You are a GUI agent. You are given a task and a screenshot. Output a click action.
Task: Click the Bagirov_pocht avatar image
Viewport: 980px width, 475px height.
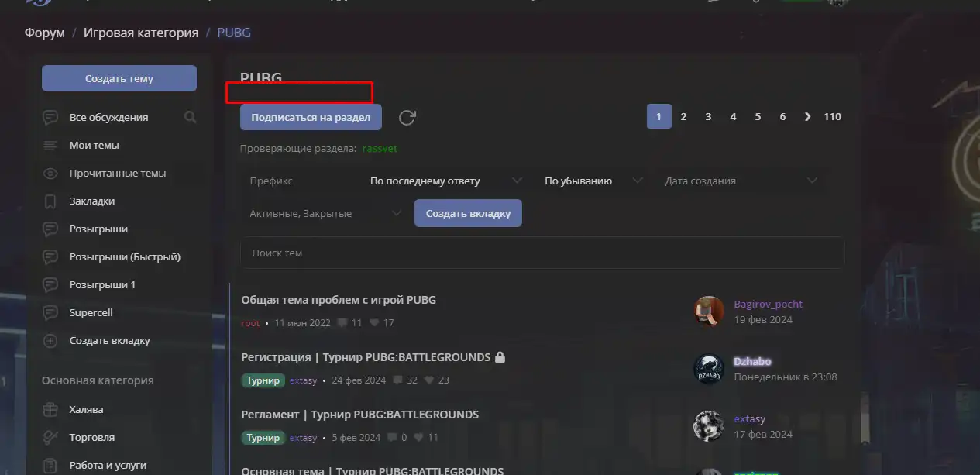point(709,312)
